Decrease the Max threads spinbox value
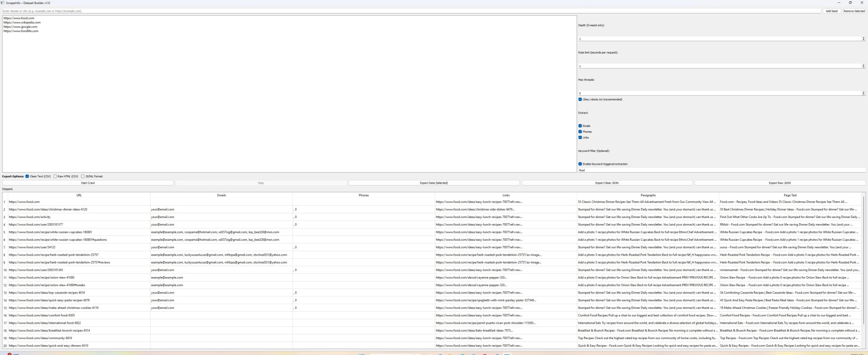868x355 pixels. tap(863, 94)
